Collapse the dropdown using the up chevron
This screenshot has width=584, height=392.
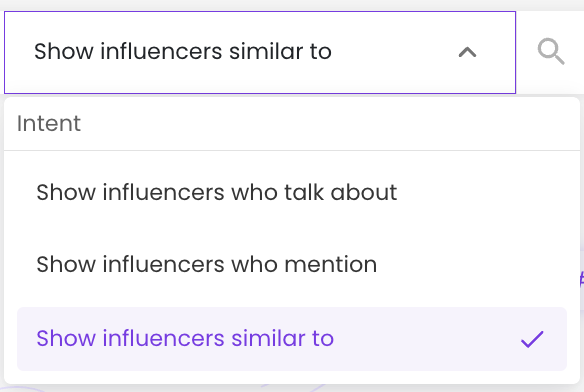click(x=467, y=52)
